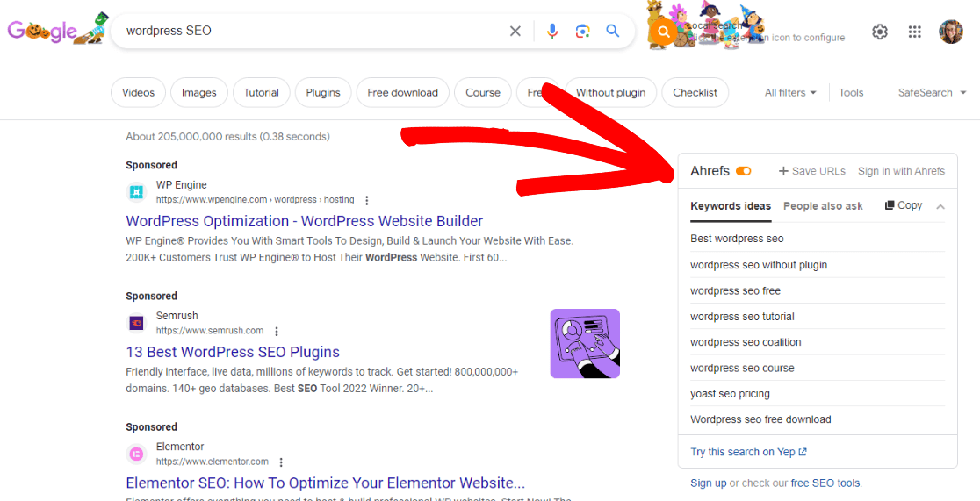This screenshot has width=980, height=501.
Task: Click the Google Halloween doodle logo
Action: coord(57,29)
